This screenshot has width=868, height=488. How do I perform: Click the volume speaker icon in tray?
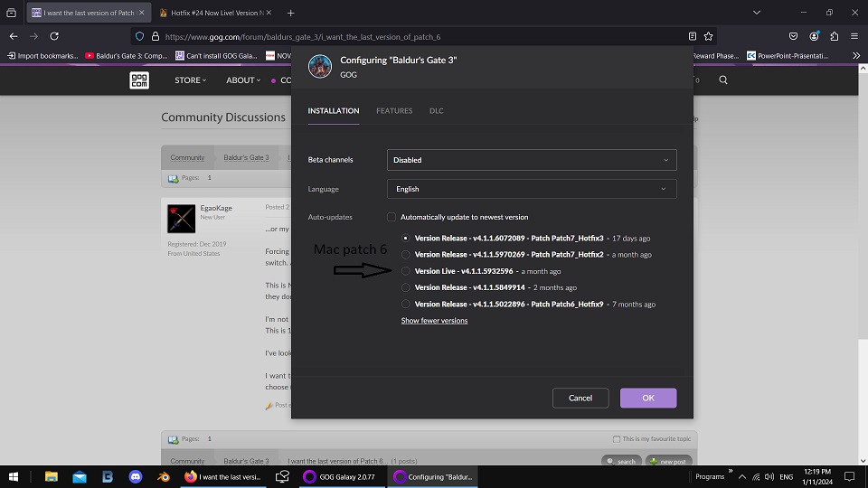[x=769, y=476]
